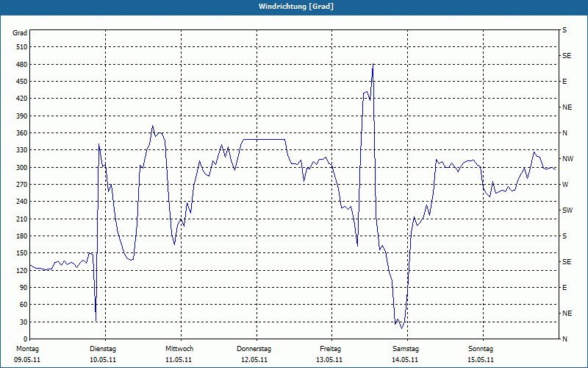
Task: Click the "Montag" day label
Action: point(27,349)
